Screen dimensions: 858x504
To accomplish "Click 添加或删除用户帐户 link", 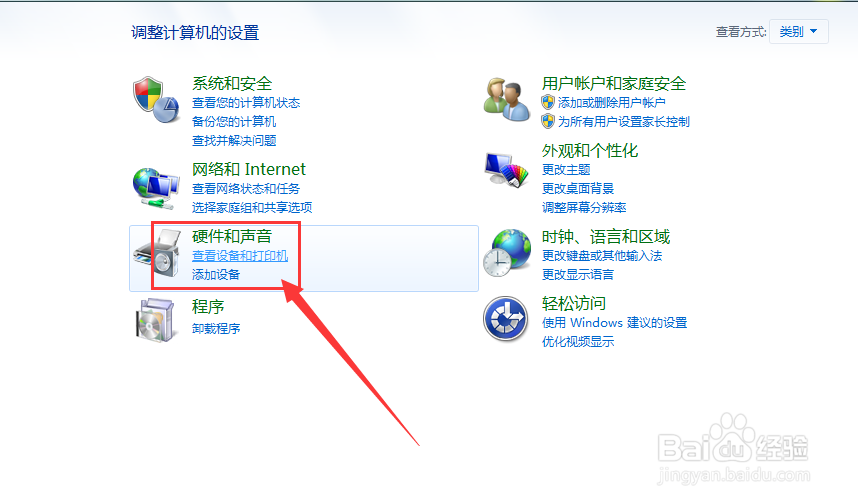I will tap(611, 103).
